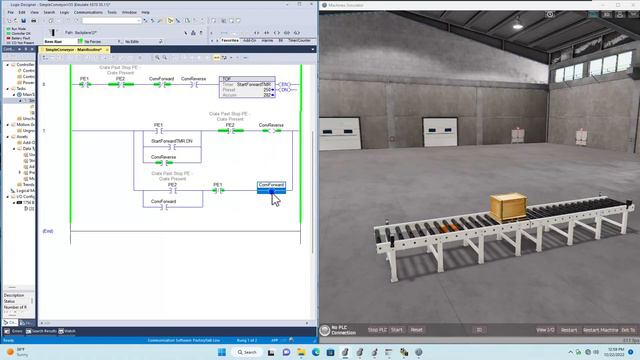Image resolution: width=640 pixels, height=360 pixels.
Task: Click the taskbar Search box
Action: [247, 352]
